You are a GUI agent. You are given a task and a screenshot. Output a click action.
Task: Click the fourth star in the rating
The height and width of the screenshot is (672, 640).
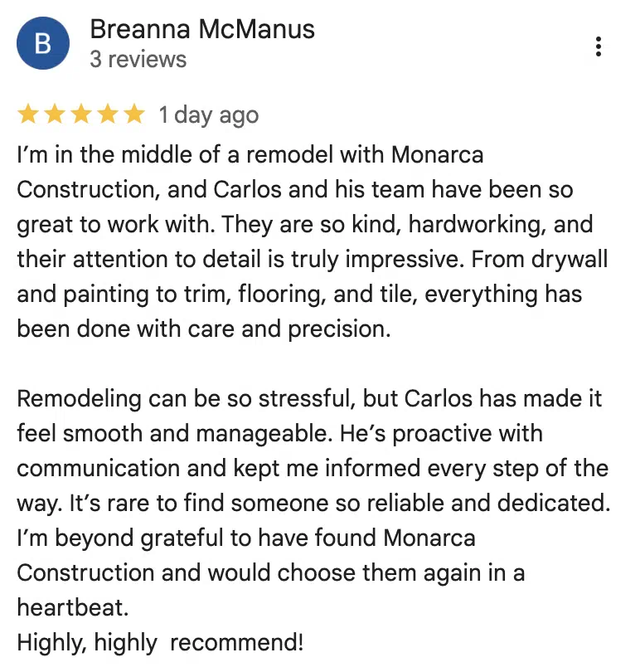coord(107,115)
